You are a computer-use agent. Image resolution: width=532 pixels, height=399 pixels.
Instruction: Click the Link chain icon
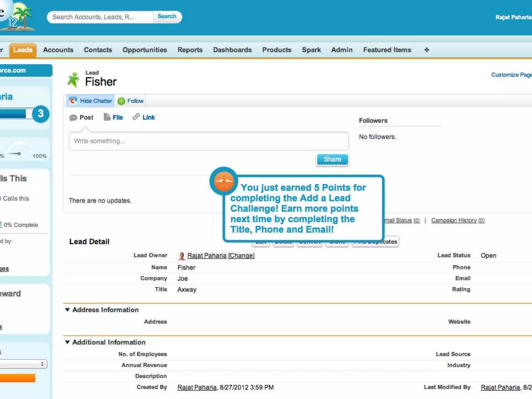[136, 117]
